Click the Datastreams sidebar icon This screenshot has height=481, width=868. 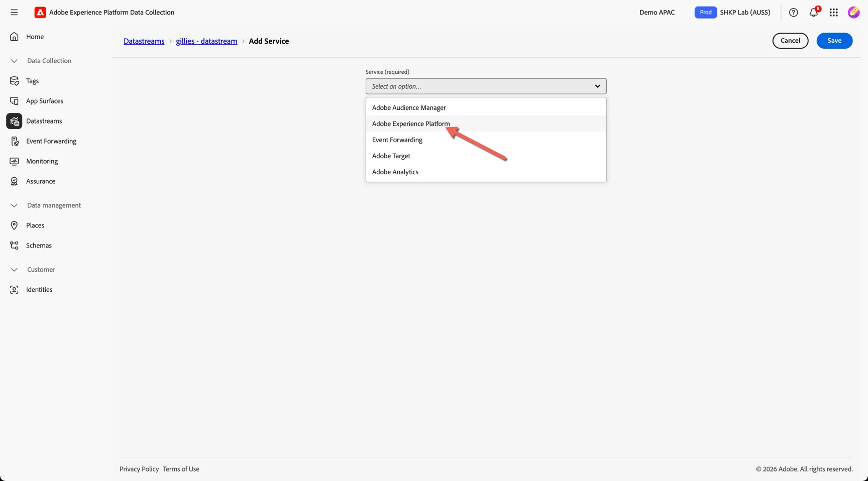point(14,121)
